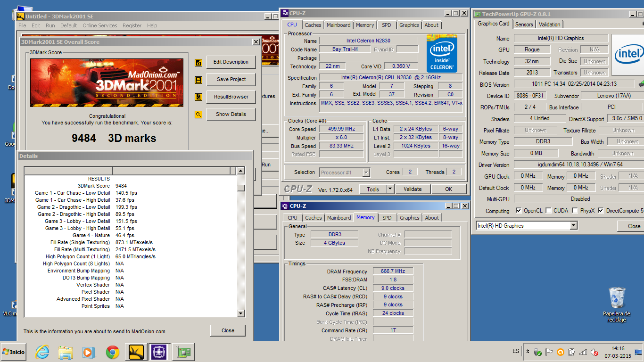This screenshot has width=644, height=362.
Task: Toggle the PhysX checkbox in GPU-Z
Action: click(x=575, y=211)
